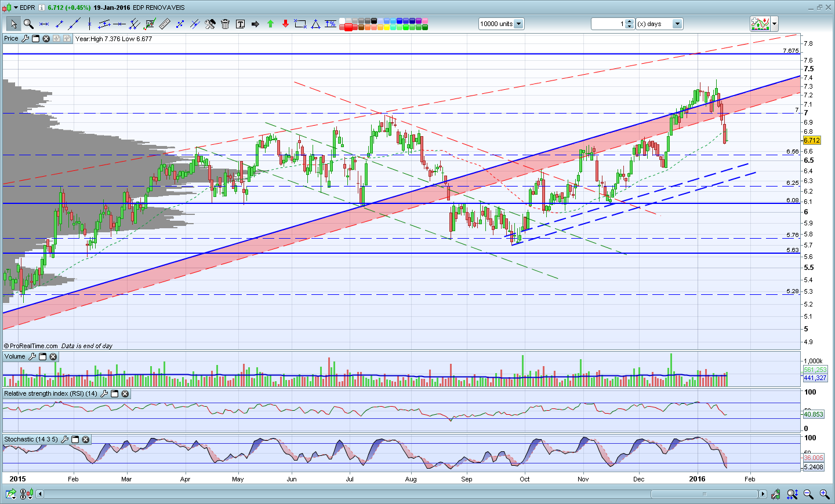Click the 7.675 resistance level label
The width and height of the screenshot is (835, 504).
pyautogui.click(x=791, y=51)
